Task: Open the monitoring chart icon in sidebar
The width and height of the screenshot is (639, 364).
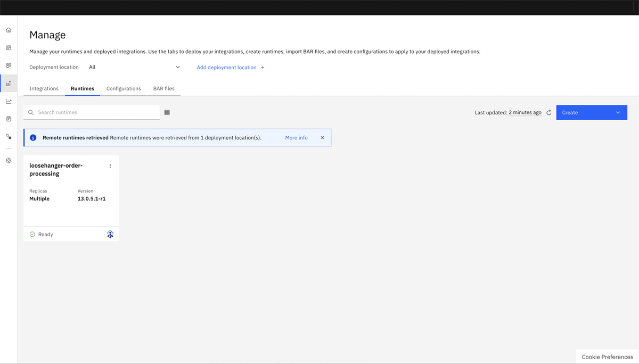Action: (x=9, y=101)
